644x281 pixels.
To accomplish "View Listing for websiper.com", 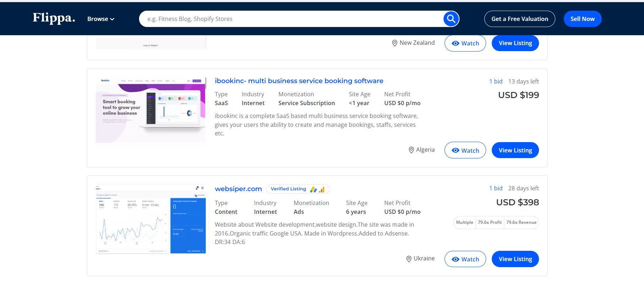I will (x=515, y=259).
